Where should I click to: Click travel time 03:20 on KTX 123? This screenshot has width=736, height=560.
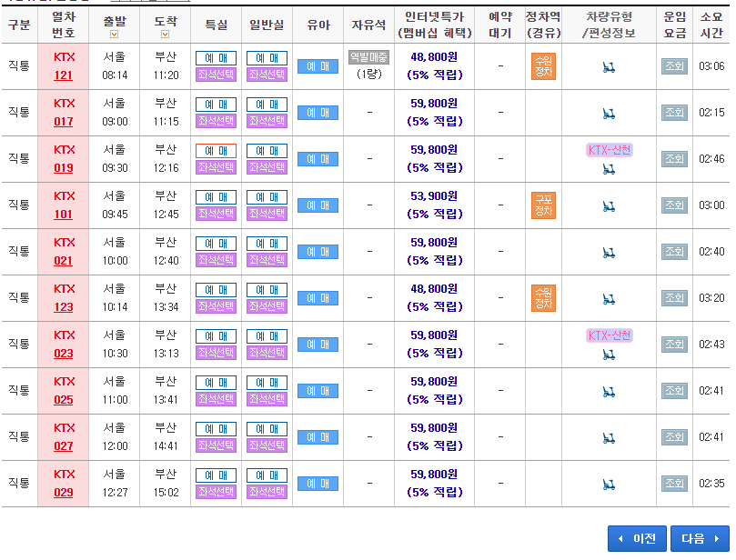pyautogui.click(x=711, y=298)
